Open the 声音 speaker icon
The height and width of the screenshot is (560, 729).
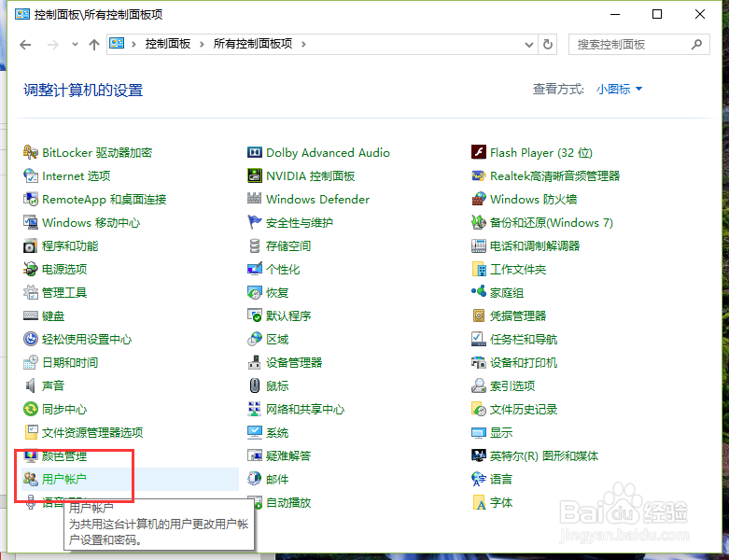click(30, 385)
